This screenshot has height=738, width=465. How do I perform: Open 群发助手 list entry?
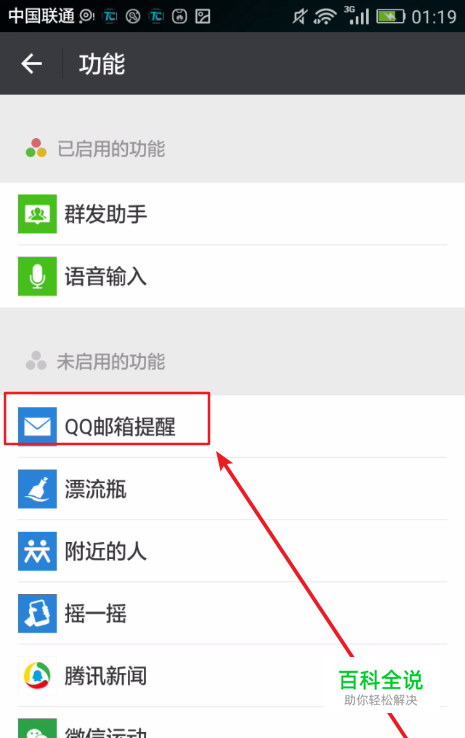232,214
